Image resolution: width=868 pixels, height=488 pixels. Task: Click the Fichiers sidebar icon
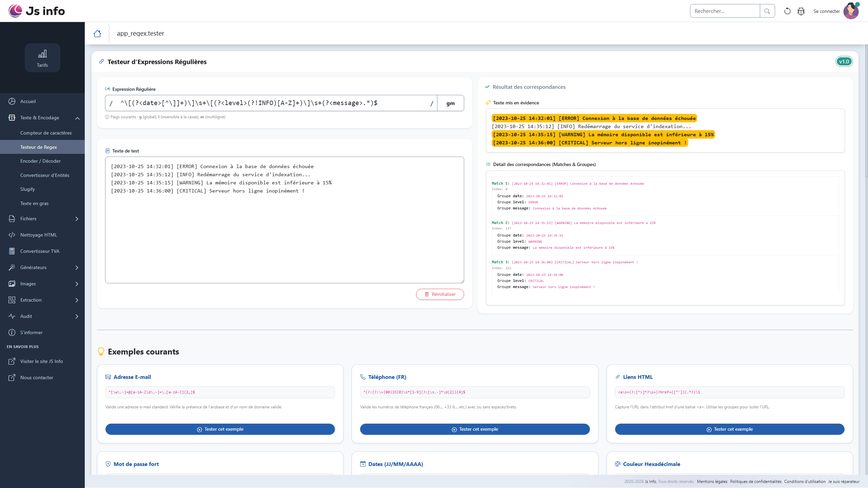(12, 219)
